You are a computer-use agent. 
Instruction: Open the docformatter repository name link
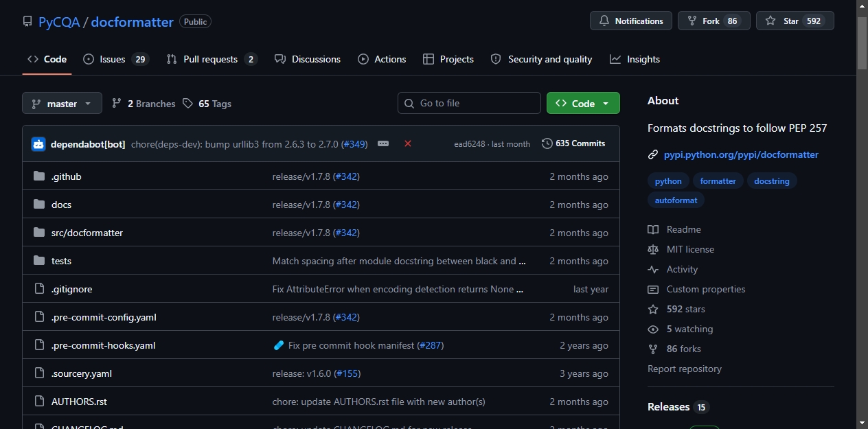(x=132, y=22)
